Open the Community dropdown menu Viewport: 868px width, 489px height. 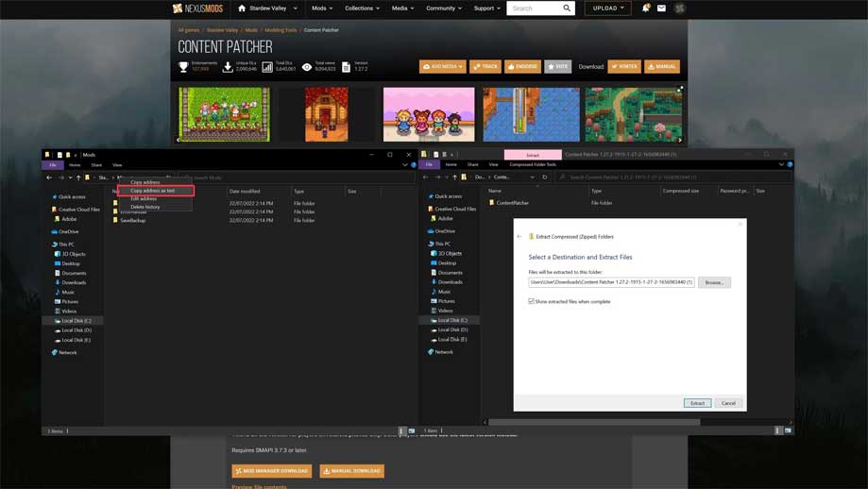click(x=444, y=8)
